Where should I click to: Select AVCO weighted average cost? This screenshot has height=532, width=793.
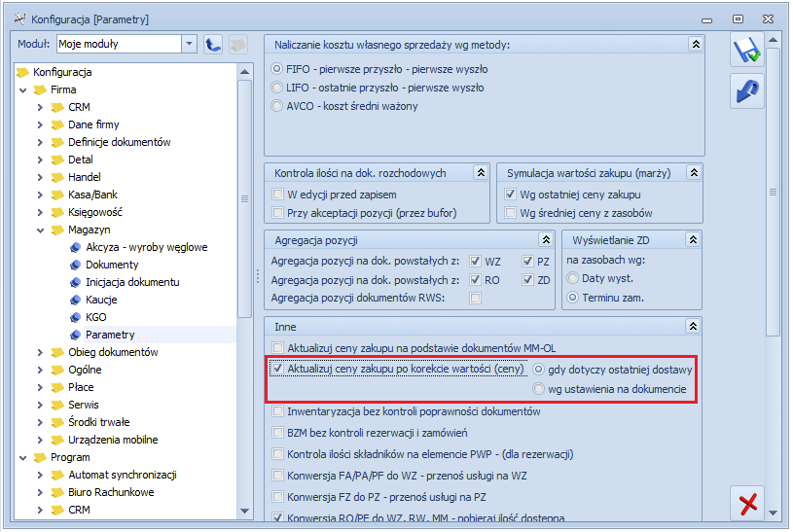(x=276, y=106)
